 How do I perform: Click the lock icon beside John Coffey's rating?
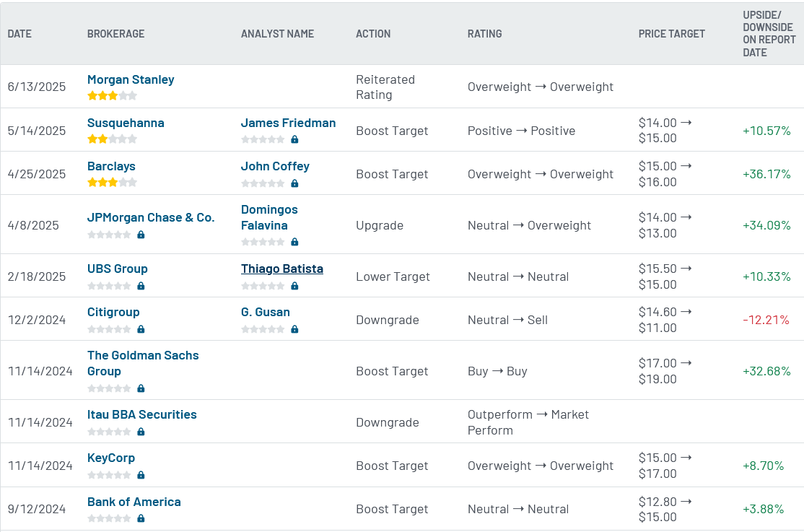pos(295,183)
